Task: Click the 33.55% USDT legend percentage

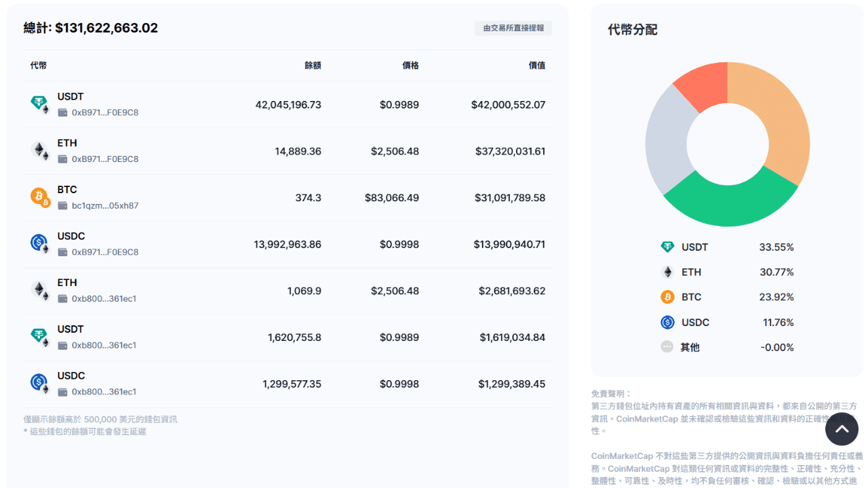Action: click(776, 247)
